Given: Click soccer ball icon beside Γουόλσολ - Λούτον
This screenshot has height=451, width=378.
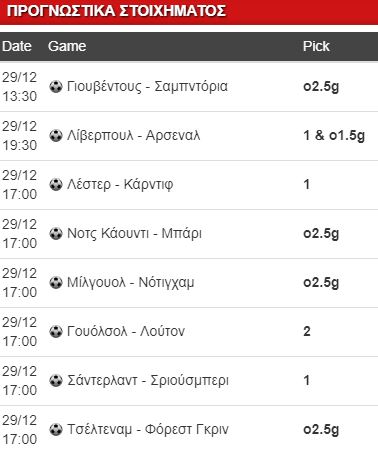Looking at the screenshot, I should (56, 331).
